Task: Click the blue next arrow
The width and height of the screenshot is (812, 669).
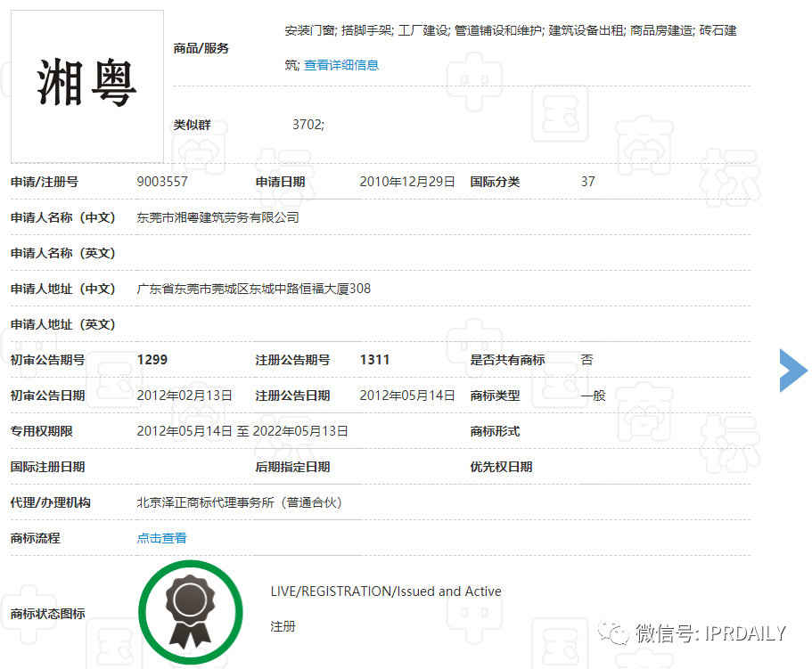Action: coord(793,371)
